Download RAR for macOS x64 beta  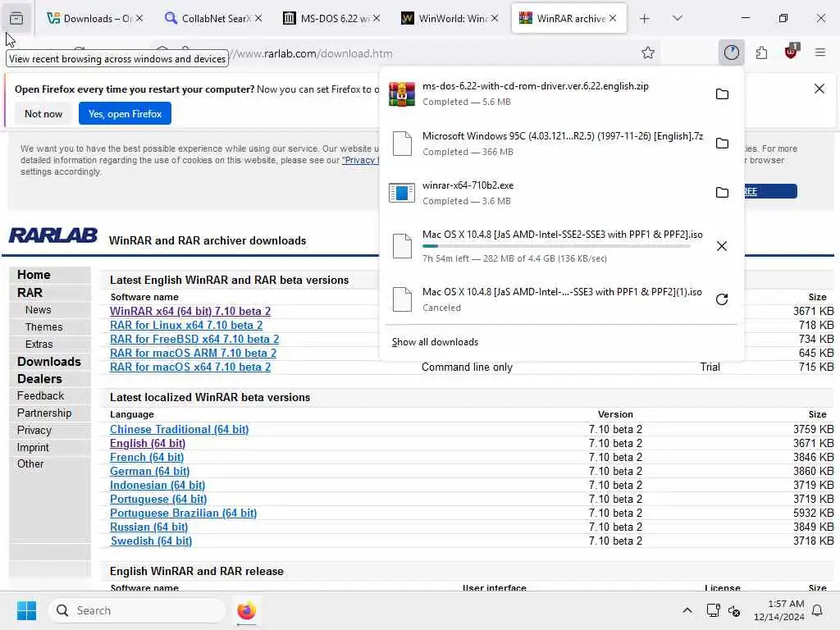point(190,367)
